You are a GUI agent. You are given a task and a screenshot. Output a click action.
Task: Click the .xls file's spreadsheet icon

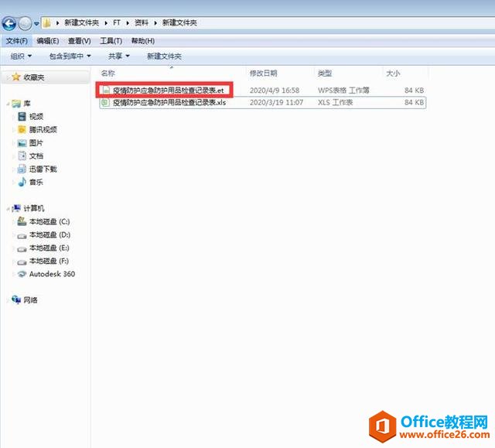[x=105, y=102]
